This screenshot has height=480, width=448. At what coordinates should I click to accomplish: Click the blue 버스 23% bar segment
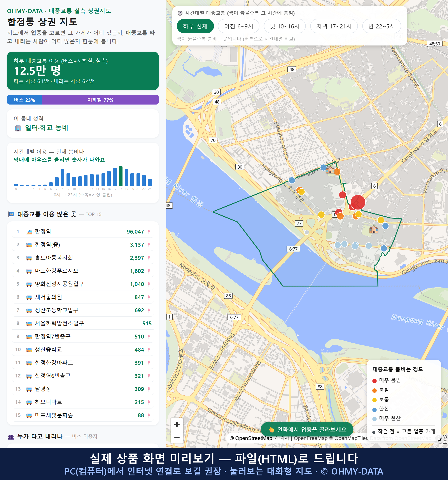(x=24, y=100)
